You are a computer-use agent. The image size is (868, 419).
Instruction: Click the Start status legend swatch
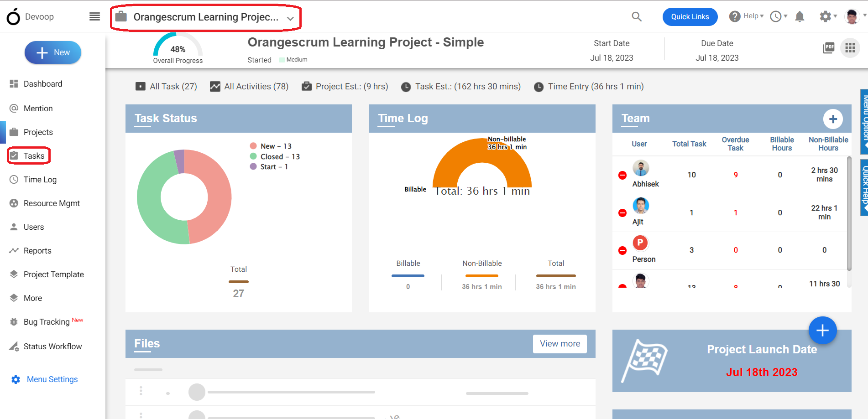[x=253, y=166]
